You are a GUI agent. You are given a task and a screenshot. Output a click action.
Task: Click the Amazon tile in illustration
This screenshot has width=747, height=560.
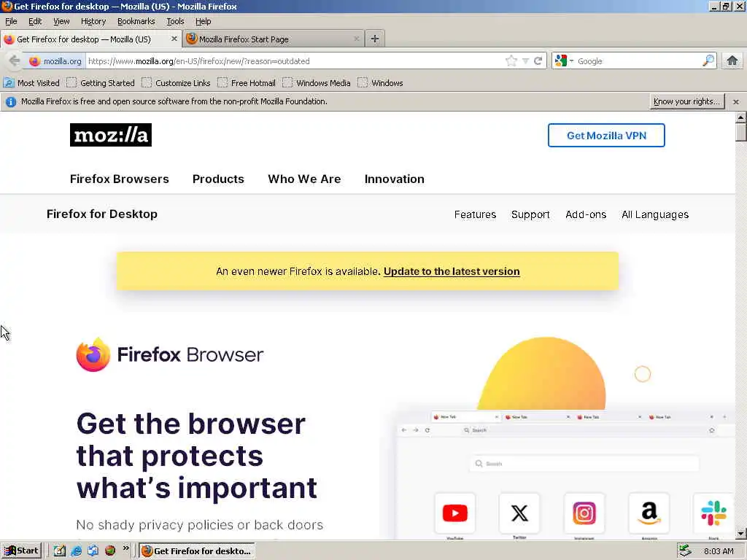pos(649,513)
